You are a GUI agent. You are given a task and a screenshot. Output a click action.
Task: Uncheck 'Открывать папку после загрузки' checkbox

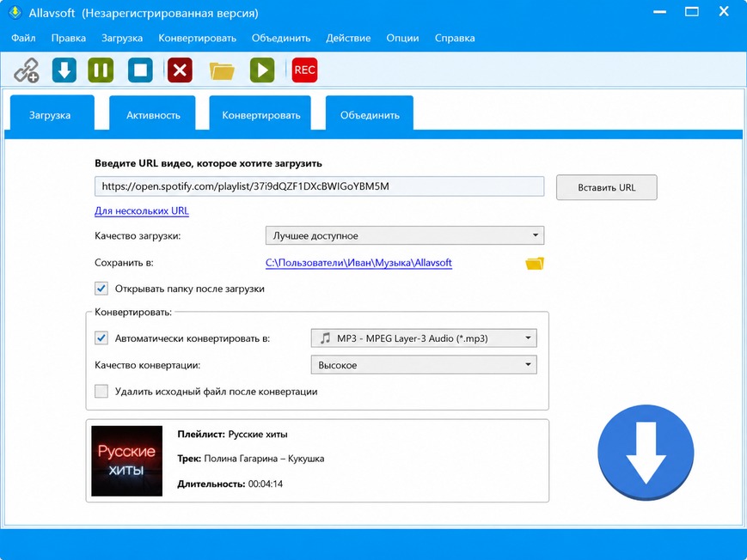101,289
